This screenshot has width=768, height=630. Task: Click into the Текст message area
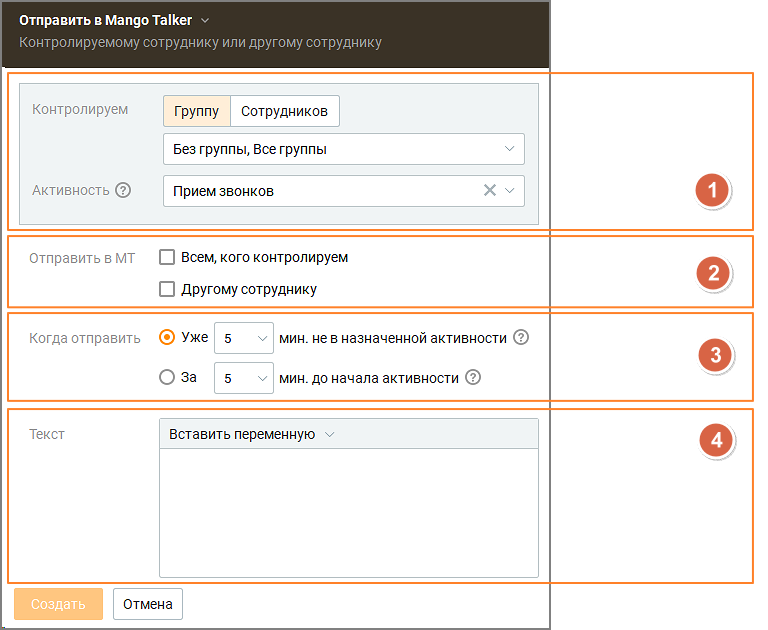pos(349,512)
